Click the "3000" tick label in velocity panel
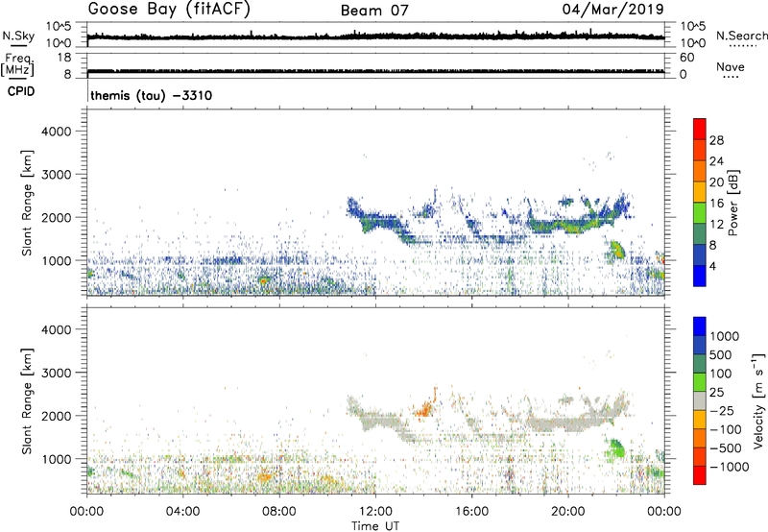The image size is (768, 532). 57,373
